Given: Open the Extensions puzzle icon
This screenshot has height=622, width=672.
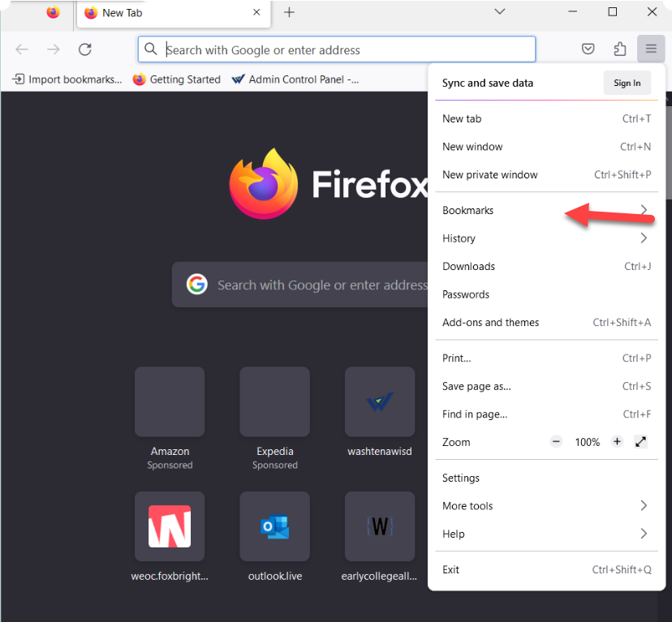Looking at the screenshot, I should point(620,49).
